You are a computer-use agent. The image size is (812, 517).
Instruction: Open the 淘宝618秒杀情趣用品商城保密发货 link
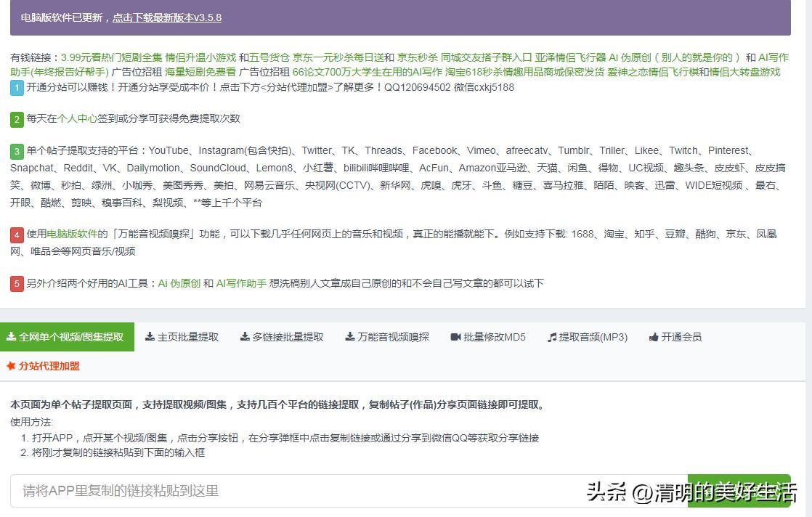524,72
